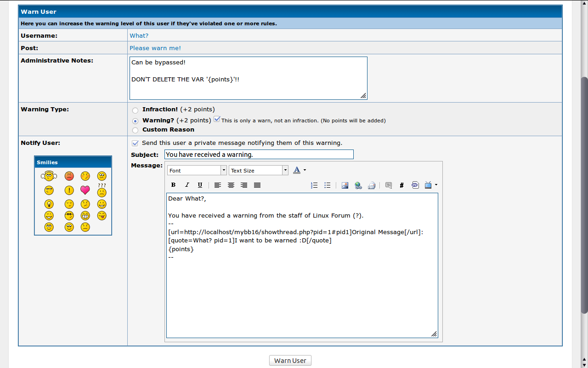Apply italic formatting in editor toolbar
Screen dimensions: 588x368
(187, 185)
